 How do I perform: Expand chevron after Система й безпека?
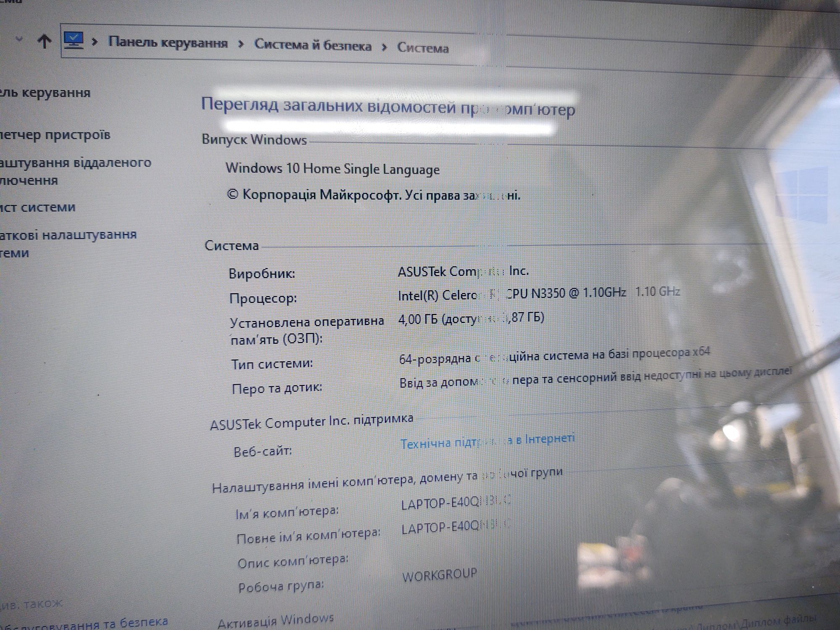pos(385,47)
